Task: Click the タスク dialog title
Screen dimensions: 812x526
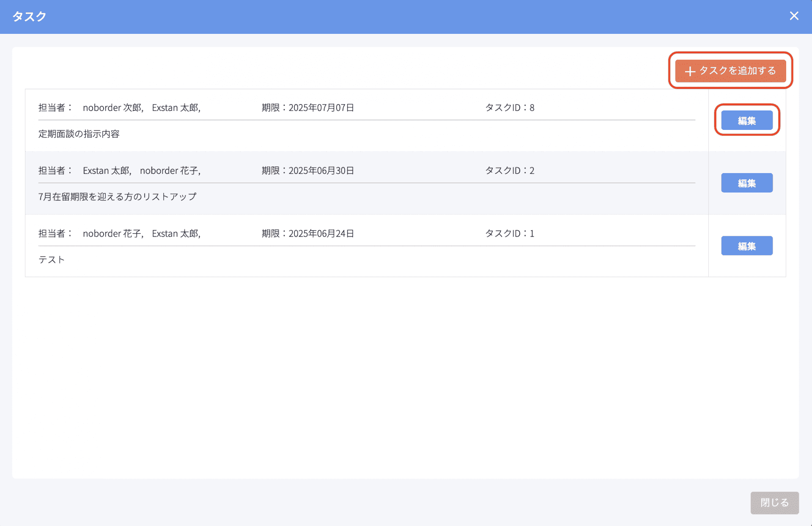Action: [x=29, y=17]
